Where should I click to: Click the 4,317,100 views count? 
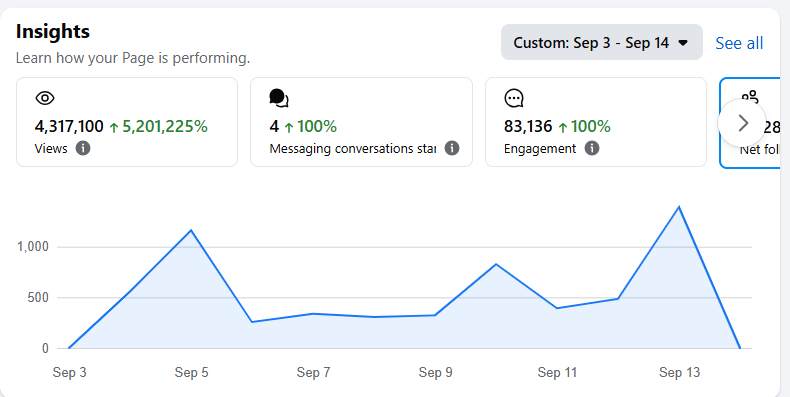(69, 126)
